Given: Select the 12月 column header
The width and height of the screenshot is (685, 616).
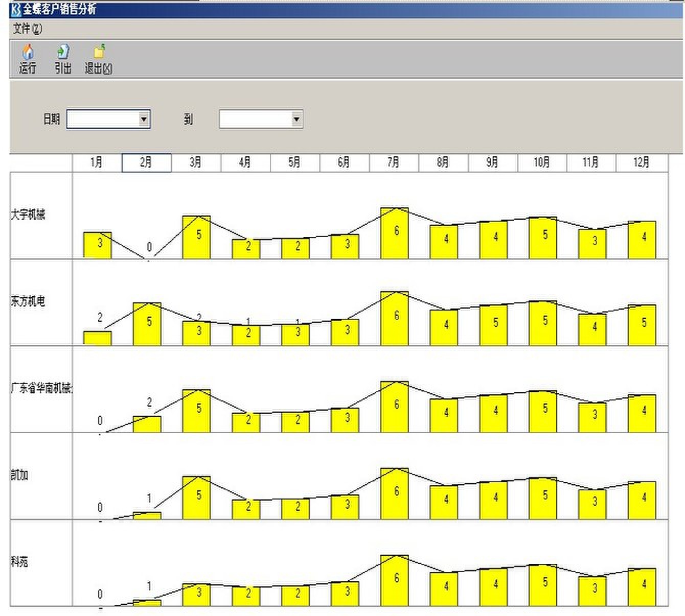Looking at the screenshot, I should [x=642, y=162].
